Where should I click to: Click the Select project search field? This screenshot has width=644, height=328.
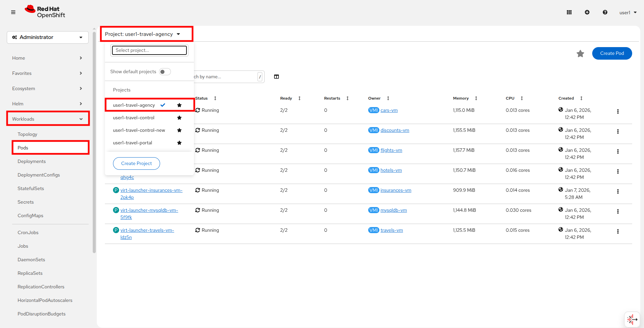point(149,50)
